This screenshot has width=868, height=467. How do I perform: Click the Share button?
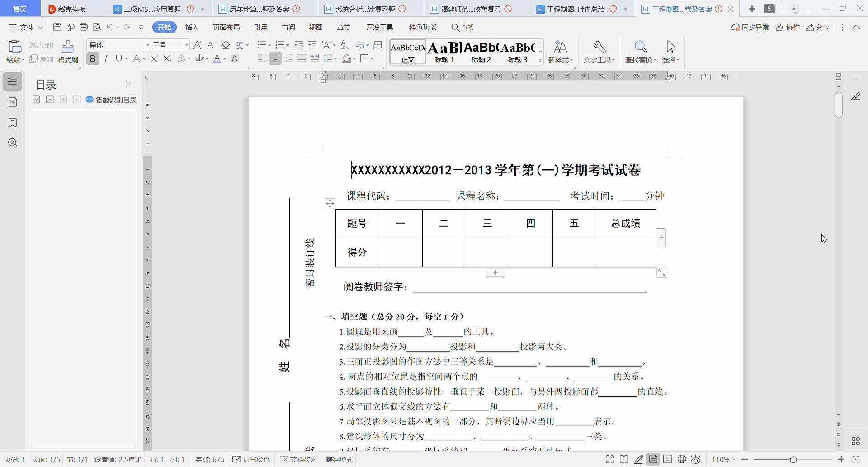click(x=818, y=27)
